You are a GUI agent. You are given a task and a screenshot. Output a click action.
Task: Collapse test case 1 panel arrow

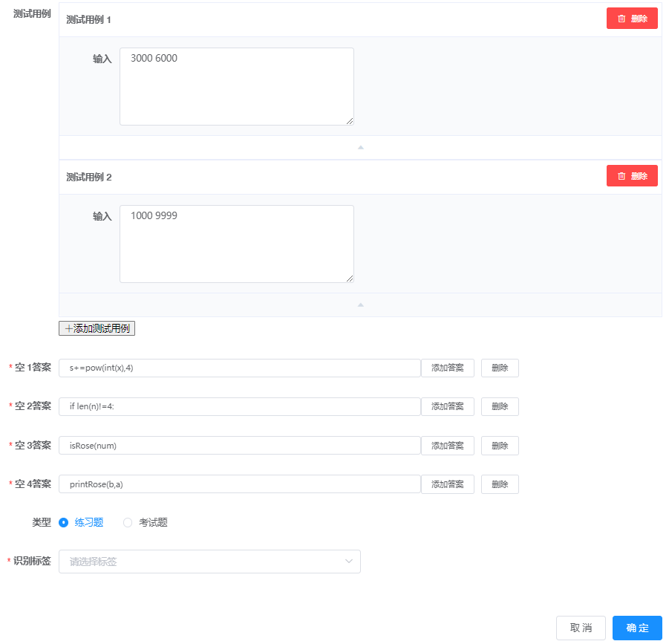[x=360, y=147]
